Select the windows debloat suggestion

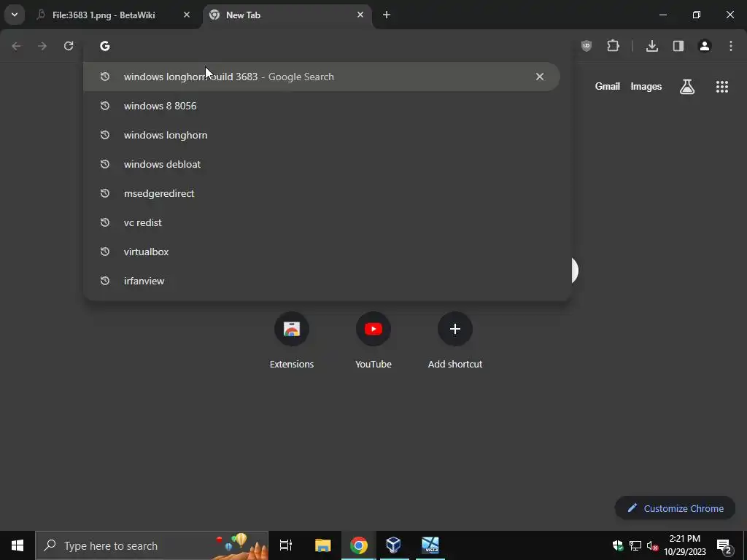coord(328,164)
